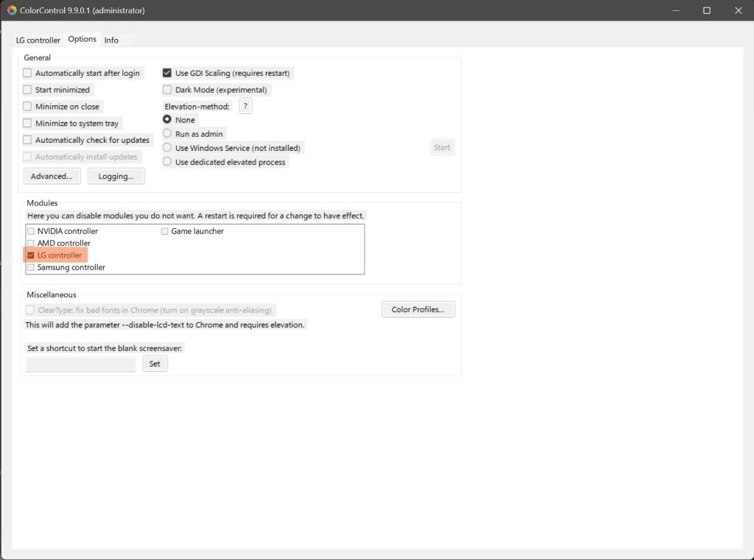Click the blank screensaver shortcut input field
This screenshot has width=754, height=560.
point(81,364)
